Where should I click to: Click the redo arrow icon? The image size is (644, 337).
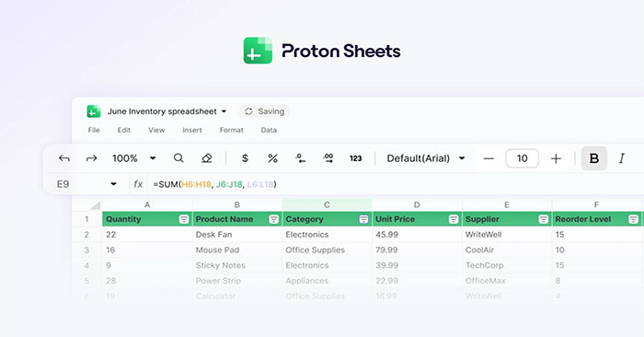(x=92, y=158)
